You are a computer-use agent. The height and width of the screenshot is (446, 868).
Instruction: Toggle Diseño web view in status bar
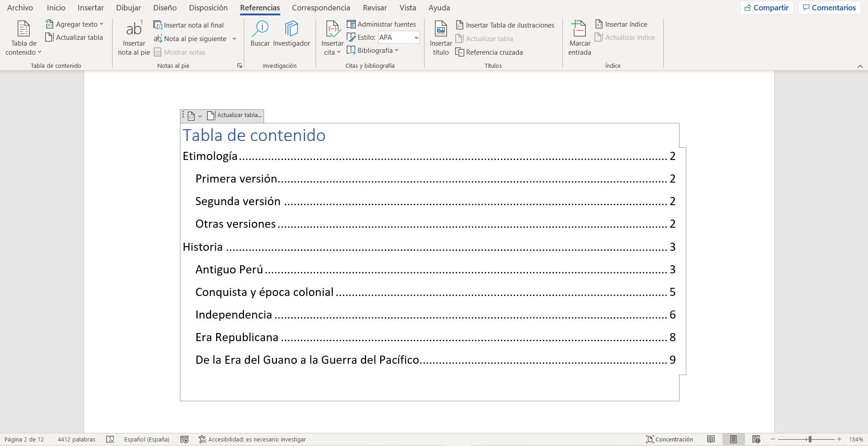coord(756,439)
